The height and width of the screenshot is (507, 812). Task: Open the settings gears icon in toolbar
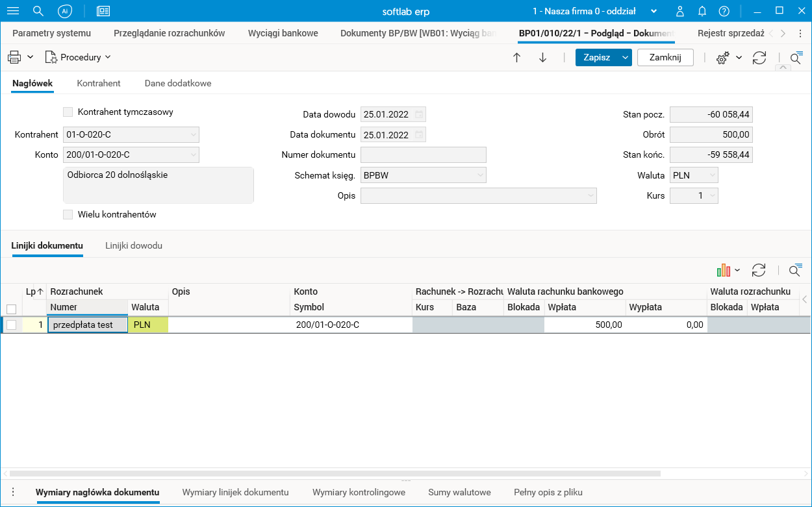coord(722,58)
